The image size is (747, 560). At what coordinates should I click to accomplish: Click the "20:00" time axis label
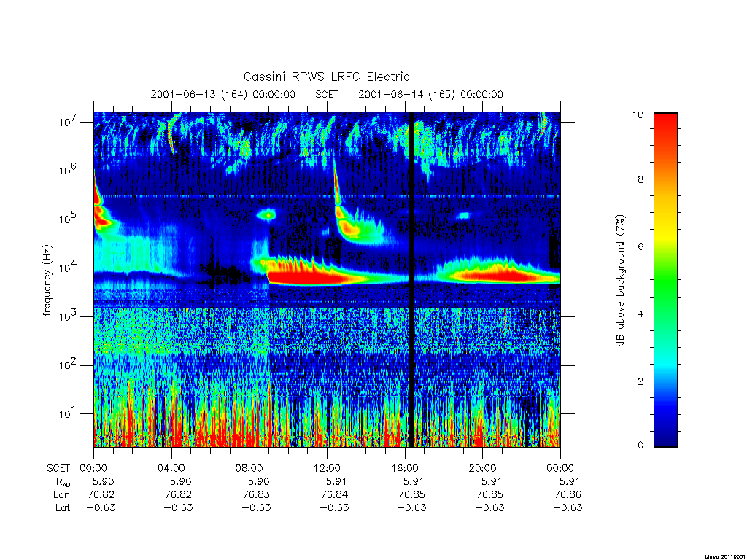(482, 468)
